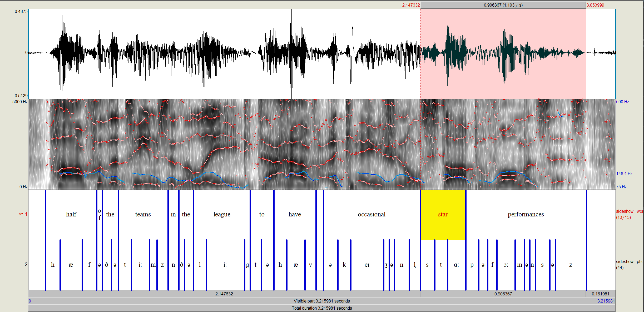Viewport: 644px width, 312px height.
Task: Click the highlighted yellow 'star' interval
Action: [x=443, y=215]
